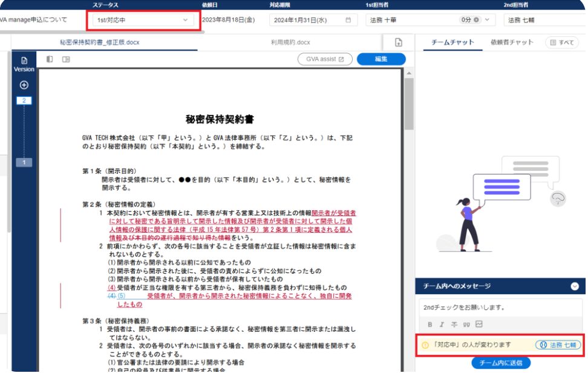Viewport: 588px width, 373px height.
Task: Open GVA assist in a new window
Action: (x=325, y=59)
